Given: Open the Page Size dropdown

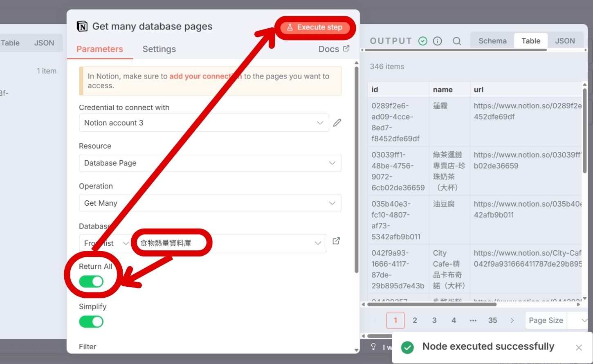Looking at the screenshot, I should click(x=556, y=320).
